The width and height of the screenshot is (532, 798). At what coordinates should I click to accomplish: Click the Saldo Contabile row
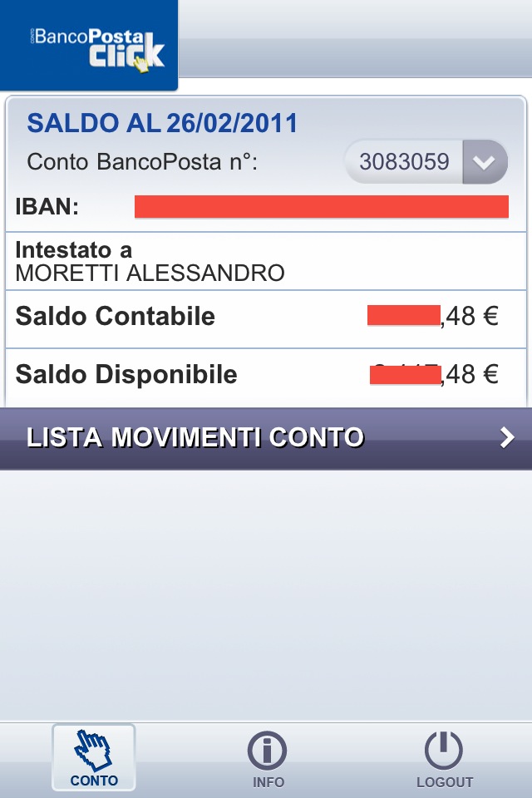[266, 319]
